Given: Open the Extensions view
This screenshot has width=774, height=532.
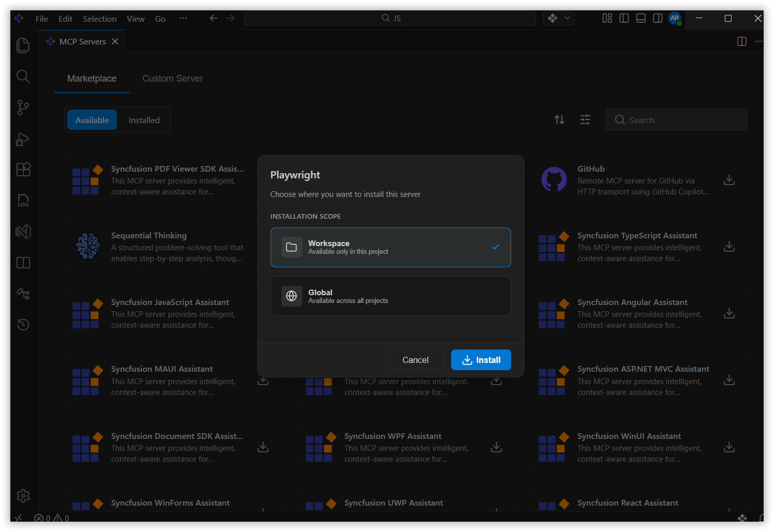Looking at the screenshot, I should [23, 170].
